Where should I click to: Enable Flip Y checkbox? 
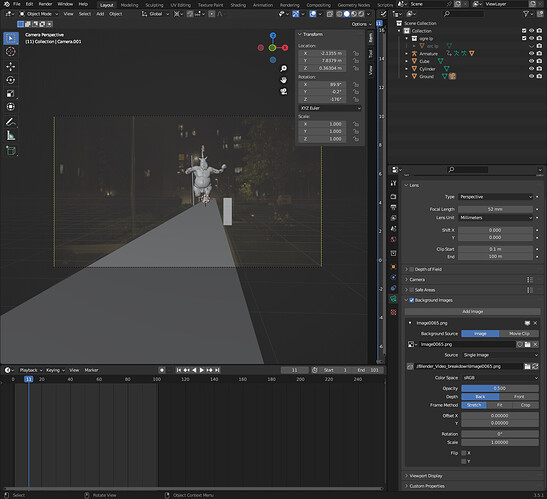(464, 461)
